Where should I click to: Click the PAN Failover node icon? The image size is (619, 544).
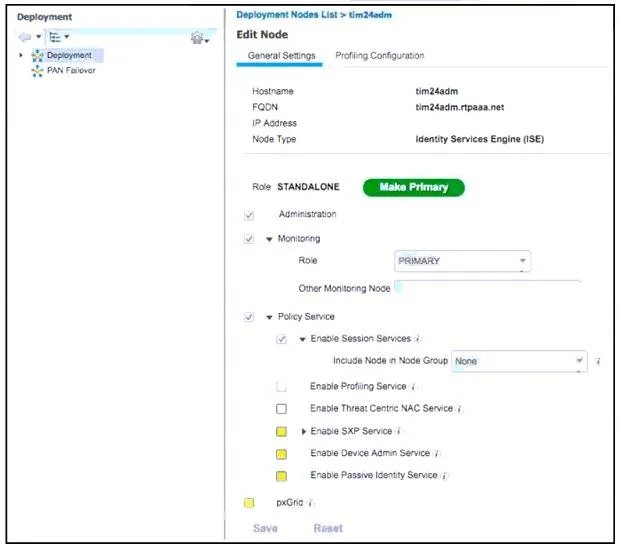[x=37, y=71]
